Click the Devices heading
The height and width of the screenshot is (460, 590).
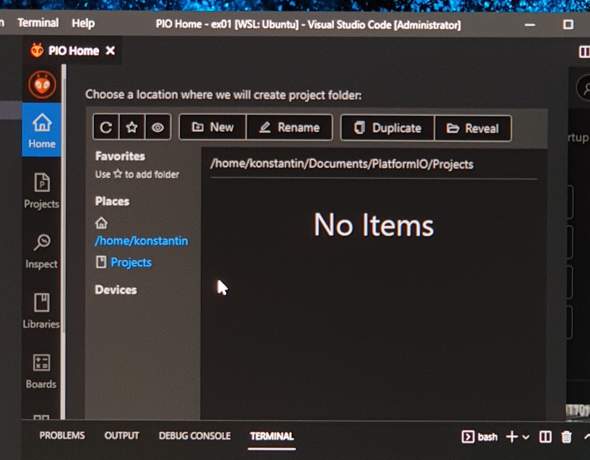click(116, 290)
